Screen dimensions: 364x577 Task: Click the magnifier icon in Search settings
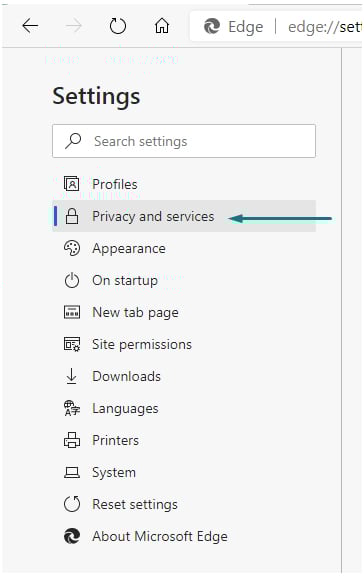(73, 141)
